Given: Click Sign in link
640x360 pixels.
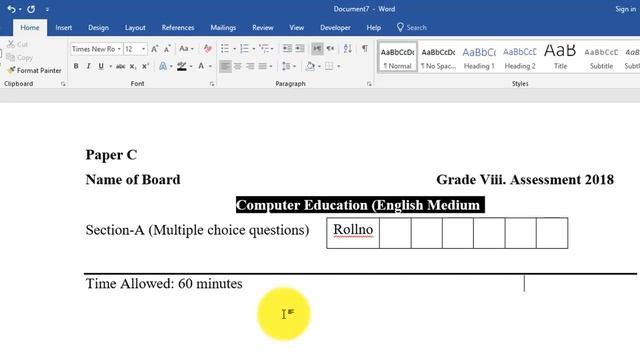Looking at the screenshot, I should click(626, 9).
